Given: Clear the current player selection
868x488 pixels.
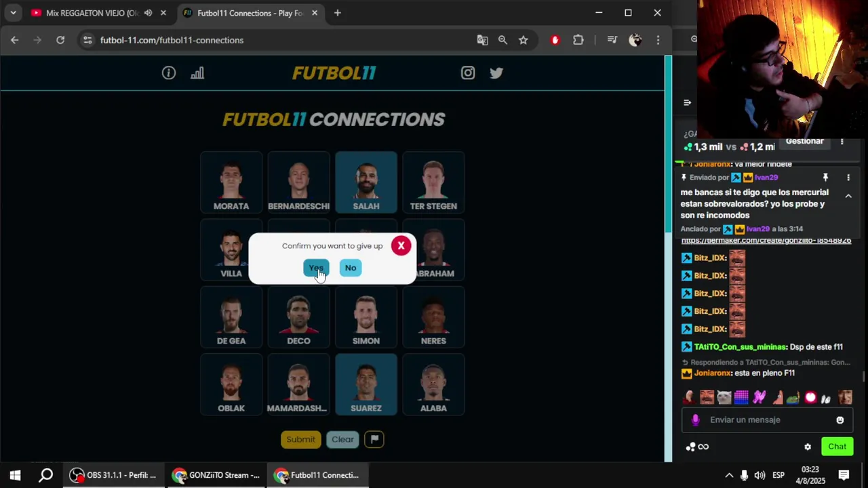Looking at the screenshot, I should click(x=342, y=439).
